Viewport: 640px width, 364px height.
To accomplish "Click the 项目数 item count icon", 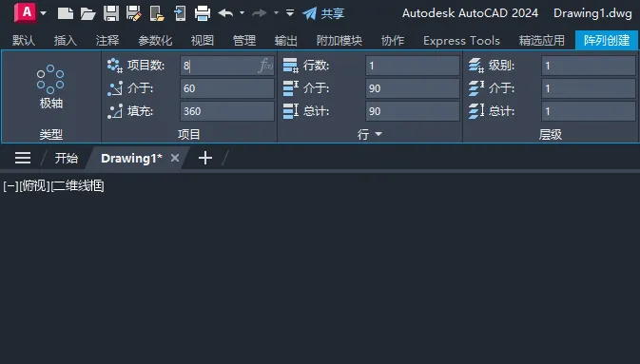I will pyautogui.click(x=115, y=66).
